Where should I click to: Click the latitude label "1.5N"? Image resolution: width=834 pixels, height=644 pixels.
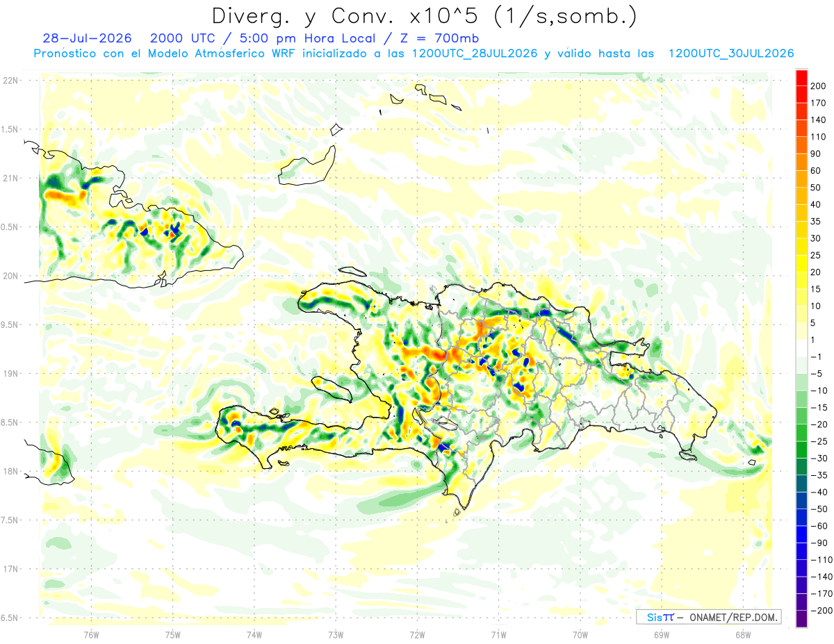click(x=10, y=129)
